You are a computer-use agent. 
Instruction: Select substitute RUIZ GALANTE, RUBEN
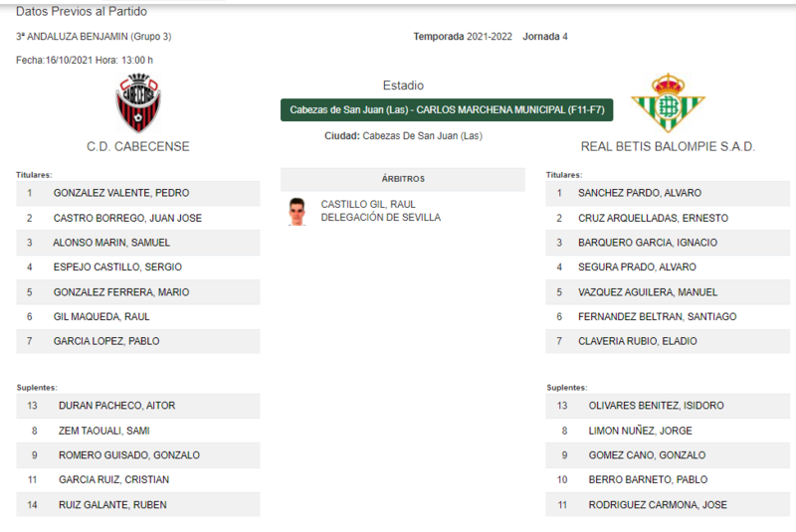point(138,504)
